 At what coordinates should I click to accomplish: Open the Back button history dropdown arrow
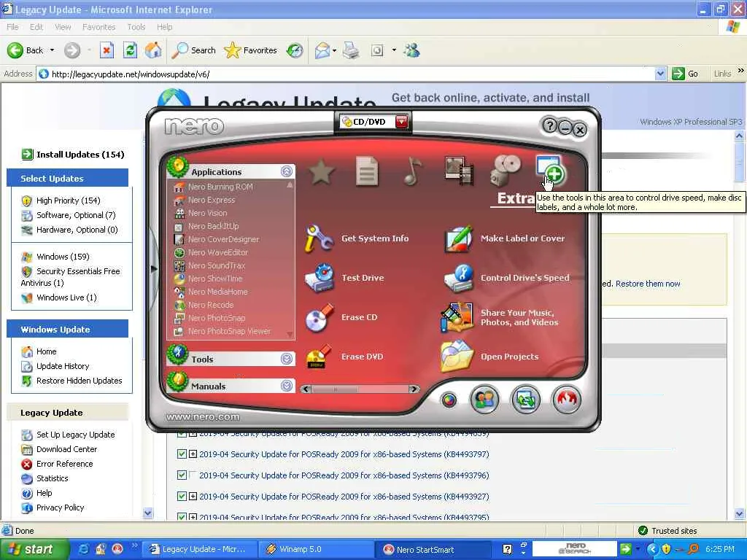tap(52, 50)
